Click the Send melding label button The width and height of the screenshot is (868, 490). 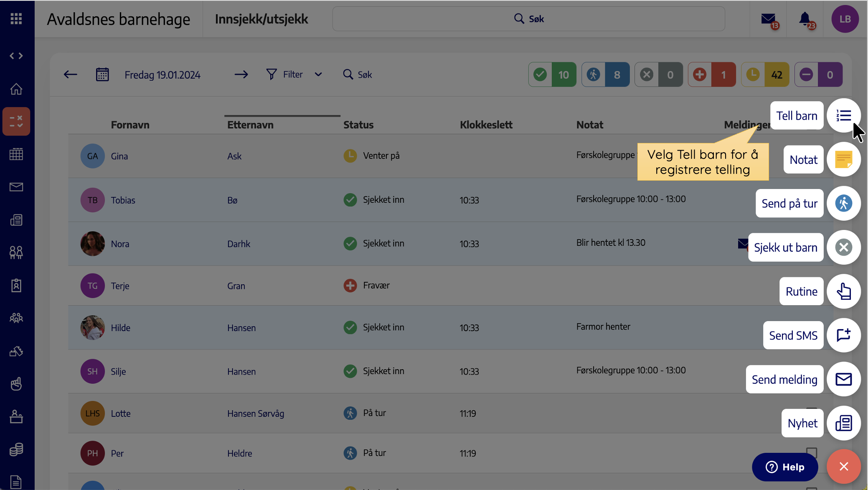(x=784, y=379)
